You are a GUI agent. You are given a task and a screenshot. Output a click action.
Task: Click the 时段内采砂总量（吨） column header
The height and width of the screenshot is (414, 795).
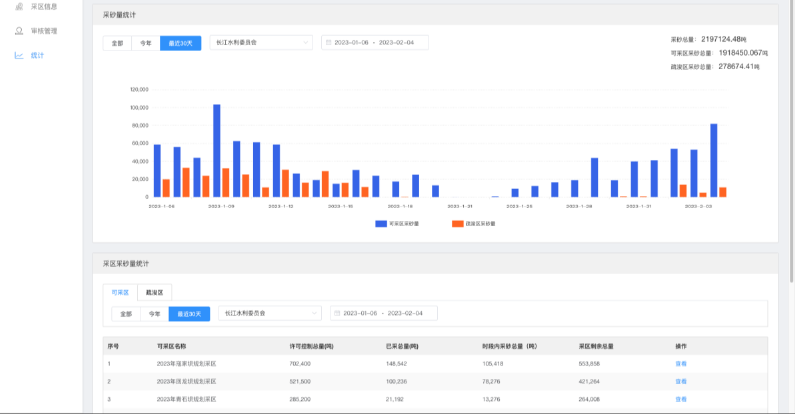pyautogui.click(x=510, y=346)
